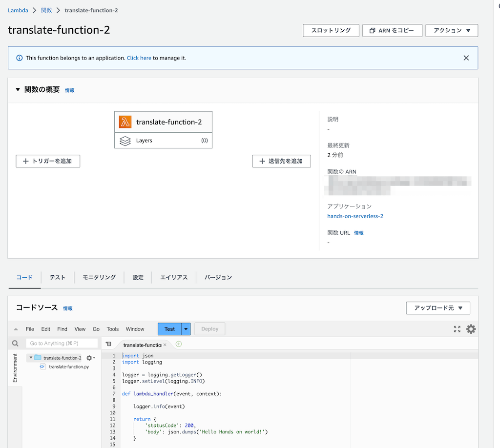Click the スロットリング button

331,31
